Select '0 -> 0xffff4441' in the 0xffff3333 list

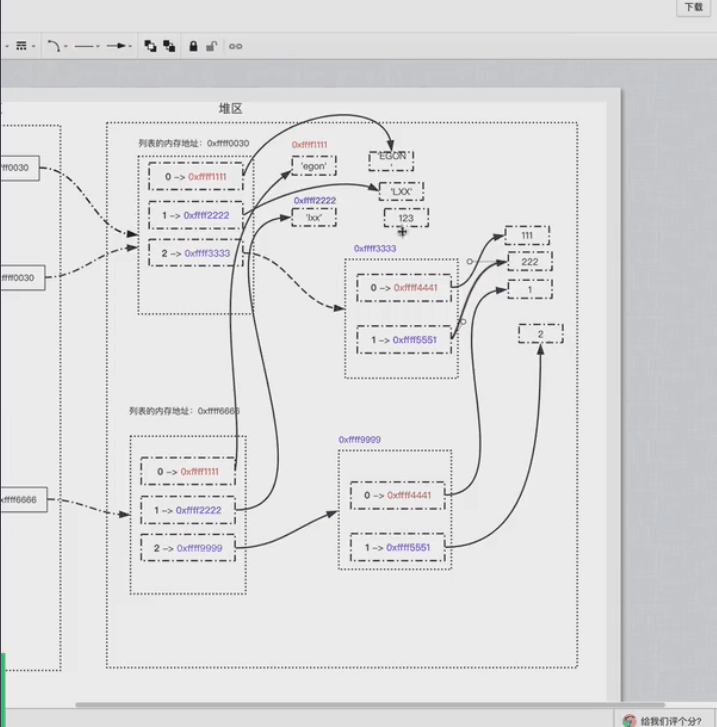pyautogui.click(x=404, y=288)
